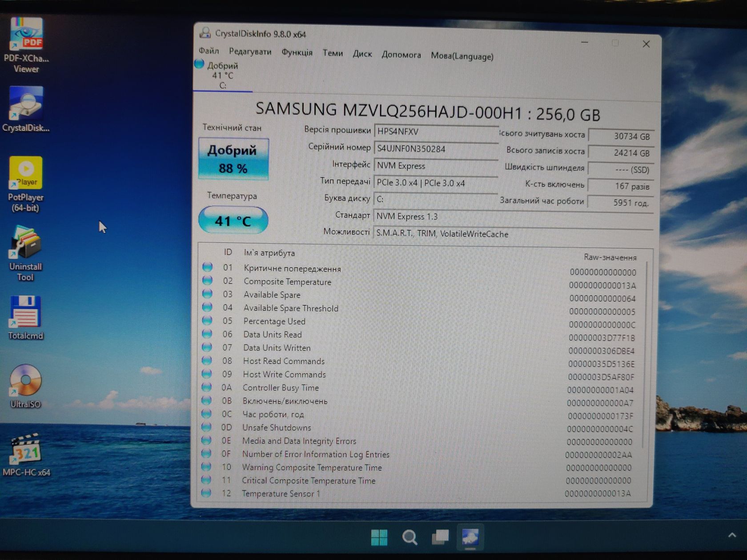Click status circle for Percentage Used row
The width and height of the screenshot is (747, 560).
click(207, 320)
